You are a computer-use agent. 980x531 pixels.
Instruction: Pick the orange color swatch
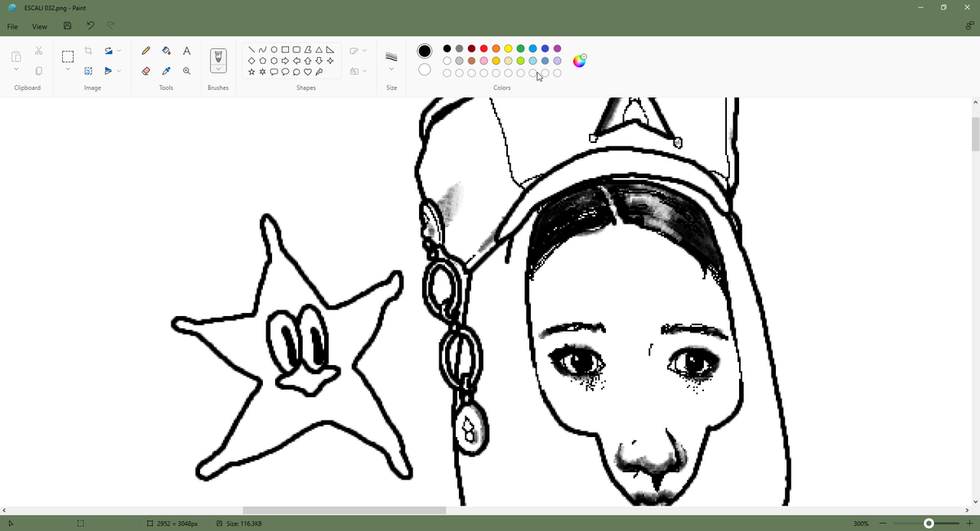tap(496, 48)
